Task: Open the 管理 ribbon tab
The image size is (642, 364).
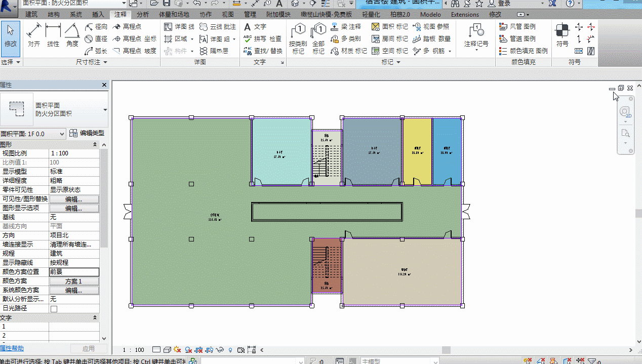Action: click(x=250, y=15)
